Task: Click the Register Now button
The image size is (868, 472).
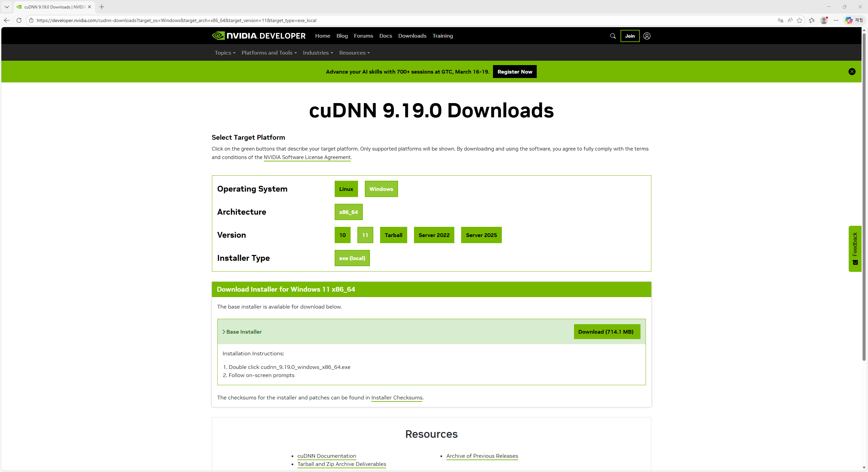Action: pyautogui.click(x=514, y=72)
